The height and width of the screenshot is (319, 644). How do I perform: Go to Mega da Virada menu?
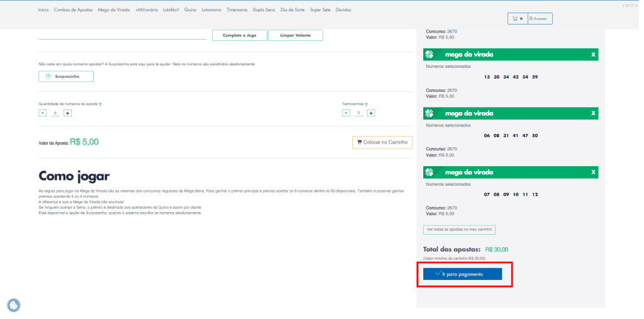coord(114,10)
